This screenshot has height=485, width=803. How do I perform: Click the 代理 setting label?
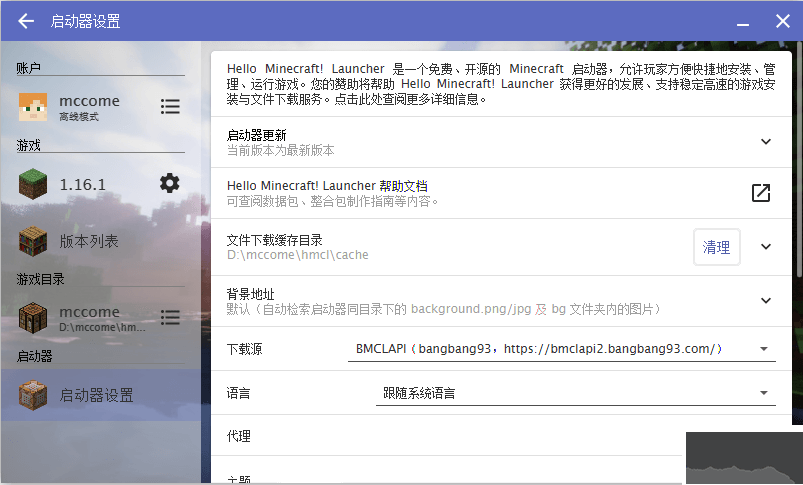coord(239,436)
